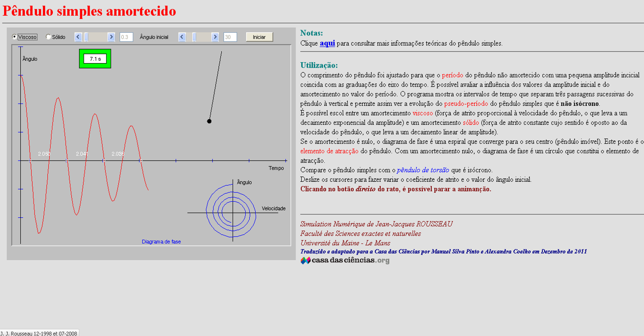644x336 pixels.
Task: Click the pendulum bob in the animation
Action: point(209,121)
